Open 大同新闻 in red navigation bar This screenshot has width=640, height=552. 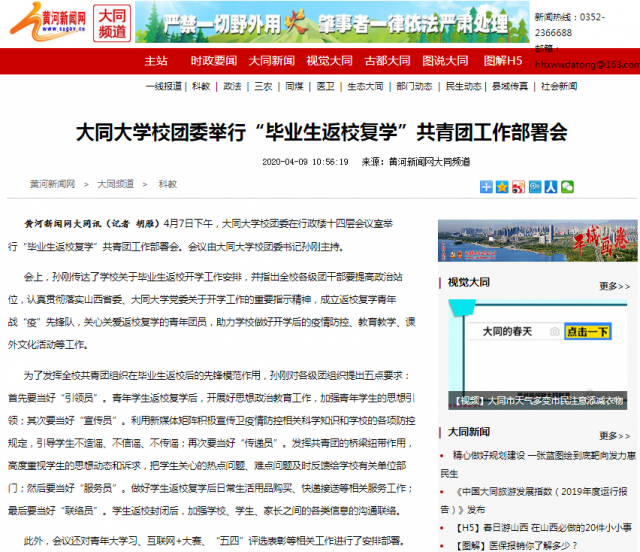click(272, 61)
